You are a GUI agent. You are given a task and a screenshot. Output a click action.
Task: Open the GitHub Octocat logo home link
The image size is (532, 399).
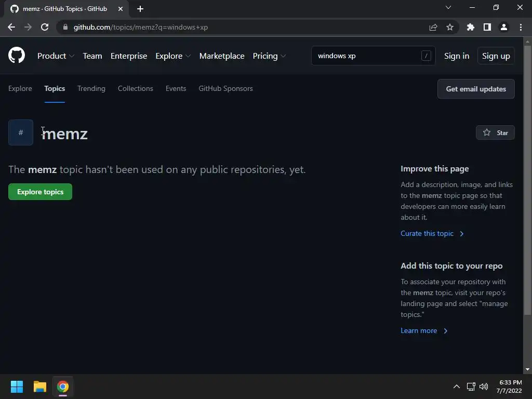click(17, 55)
